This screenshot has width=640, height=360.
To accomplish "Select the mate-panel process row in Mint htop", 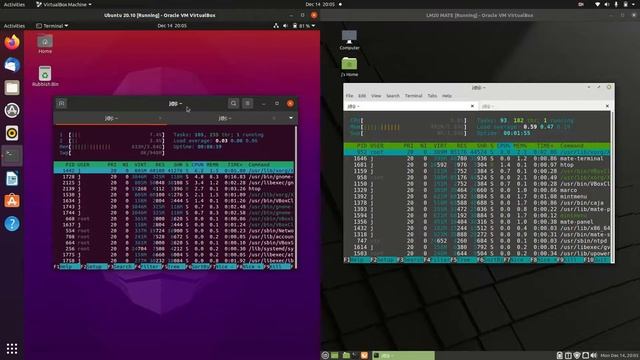I will click(477, 222).
